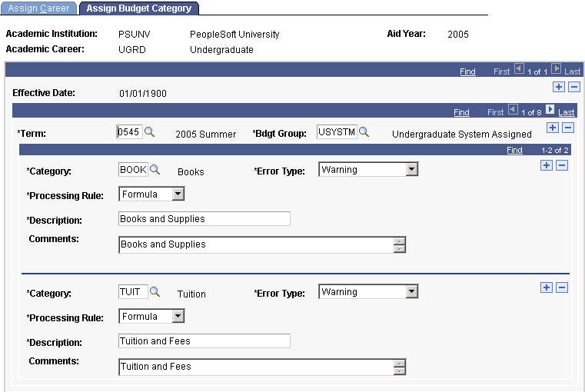Click the 01/01/1900 effective date value

[143, 94]
